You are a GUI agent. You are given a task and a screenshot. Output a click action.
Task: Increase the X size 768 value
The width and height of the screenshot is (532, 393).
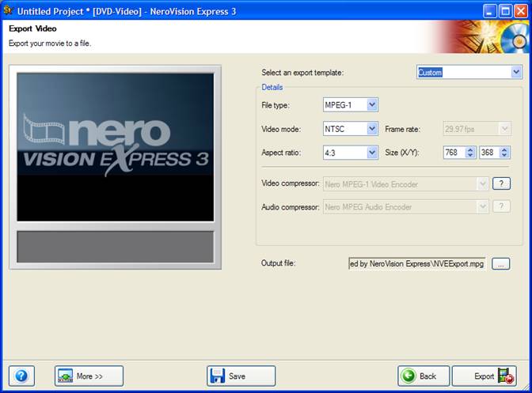[470, 149]
